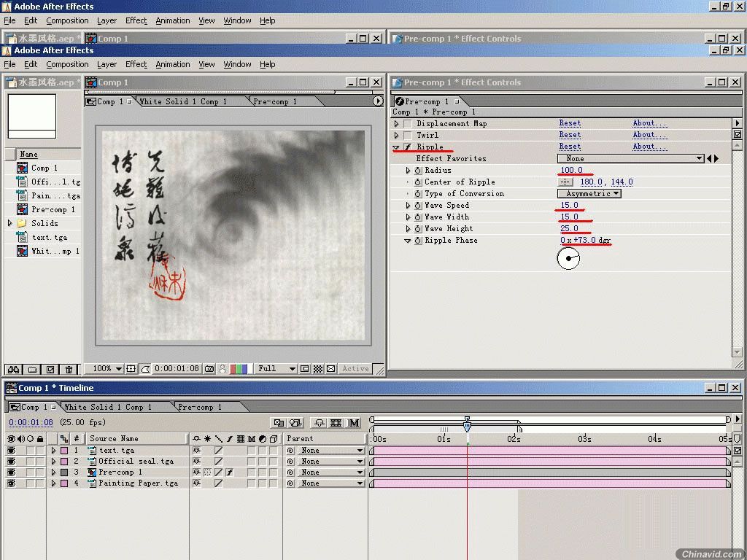Click the stopwatch next to Center of Ripple

pyautogui.click(x=418, y=182)
